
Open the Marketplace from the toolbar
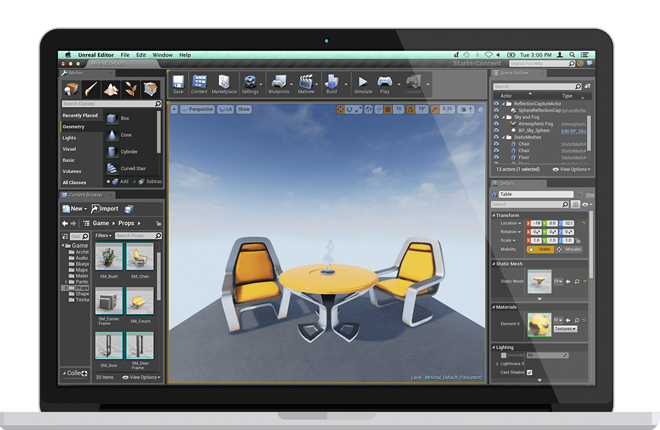[224, 84]
